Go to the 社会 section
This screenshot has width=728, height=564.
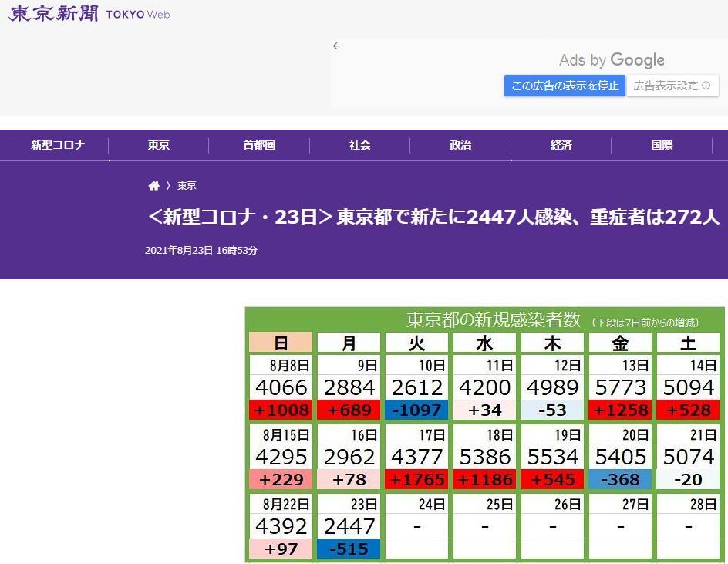[360, 145]
